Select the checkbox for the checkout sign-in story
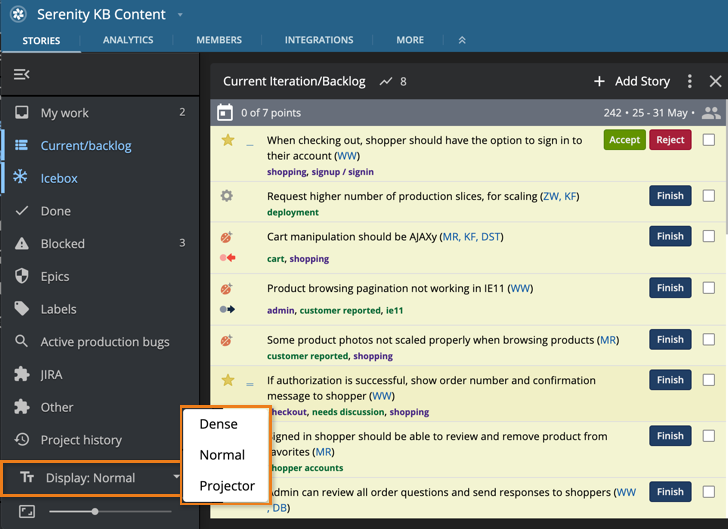Screen dimensions: 728x529 click(x=709, y=140)
